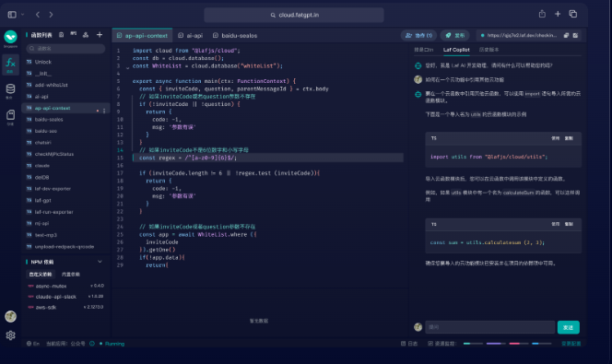Open the upload-redpack-qrcode function
Viewport: 612px width, 364px height.
tap(65, 247)
